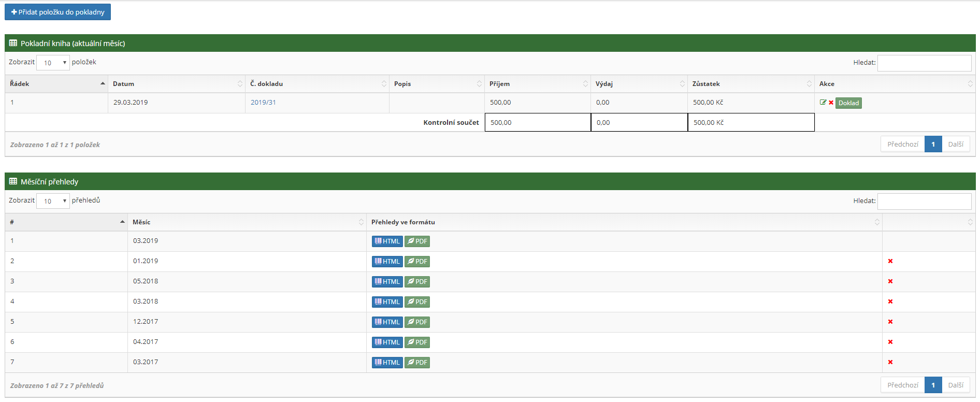
Task: Click the edit icon for row 2019/31
Action: pyautogui.click(x=823, y=103)
